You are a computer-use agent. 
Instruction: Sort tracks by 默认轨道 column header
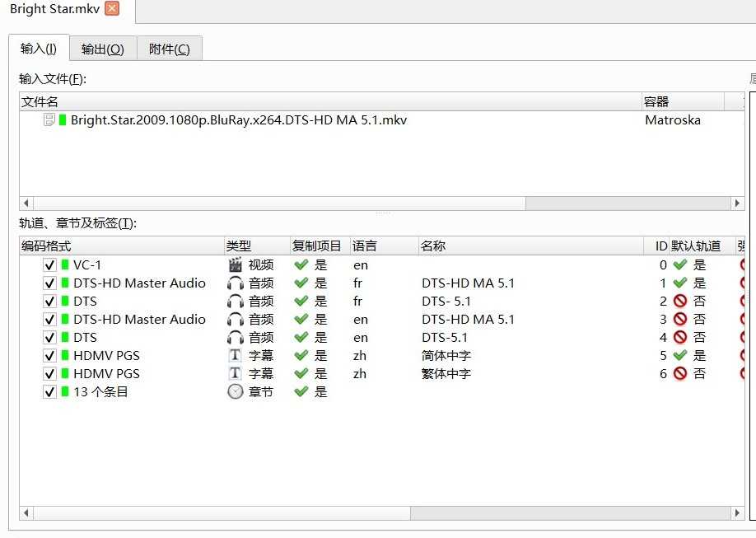click(702, 246)
